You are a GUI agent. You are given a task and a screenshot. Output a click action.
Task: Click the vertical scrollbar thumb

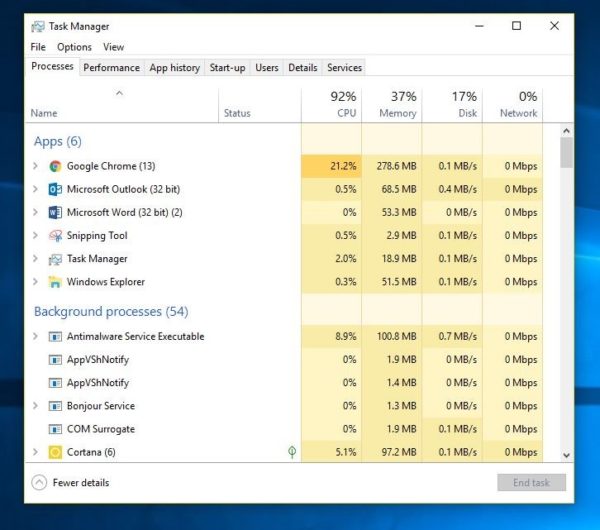(x=566, y=153)
